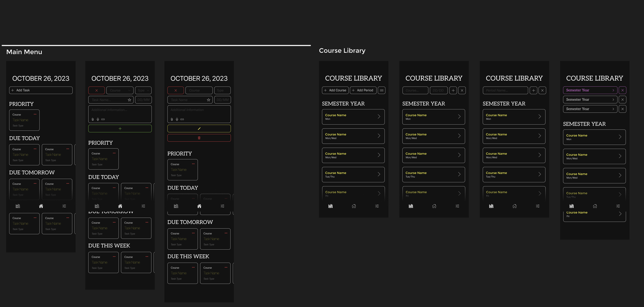The height and width of the screenshot is (307, 644).
Task: Click the yellow pencil edit button
Action: [x=199, y=129]
